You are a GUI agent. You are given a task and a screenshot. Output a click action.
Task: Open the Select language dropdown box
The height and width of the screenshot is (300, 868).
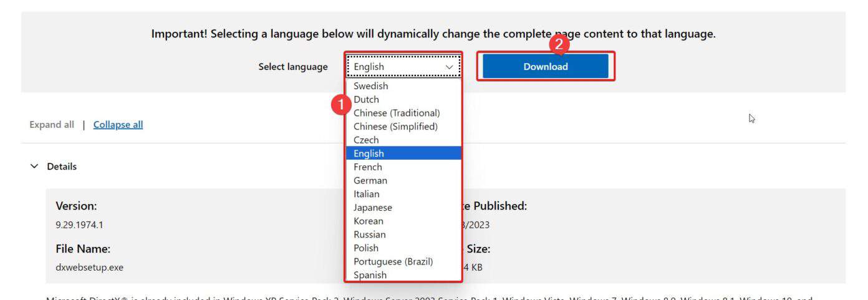[403, 67]
